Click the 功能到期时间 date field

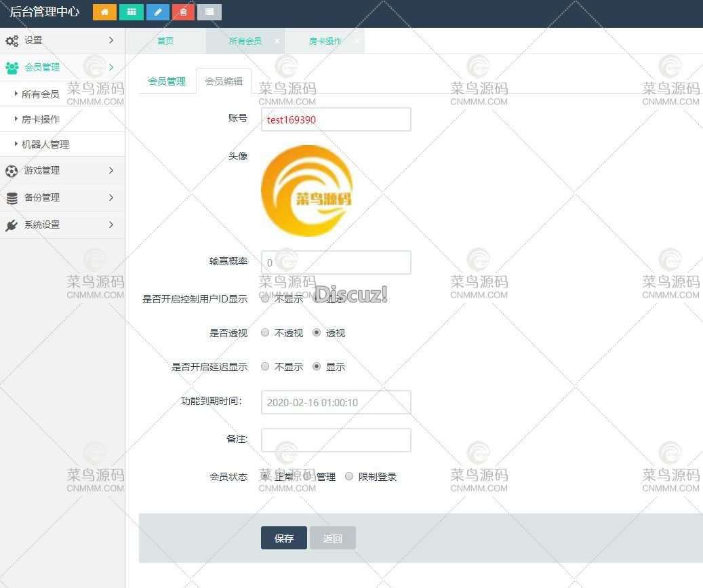click(336, 402)
